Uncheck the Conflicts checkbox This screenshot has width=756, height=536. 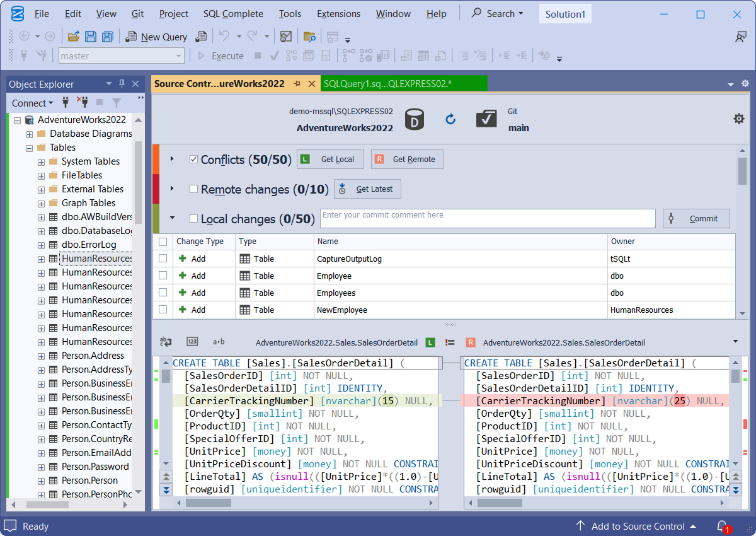194,160
